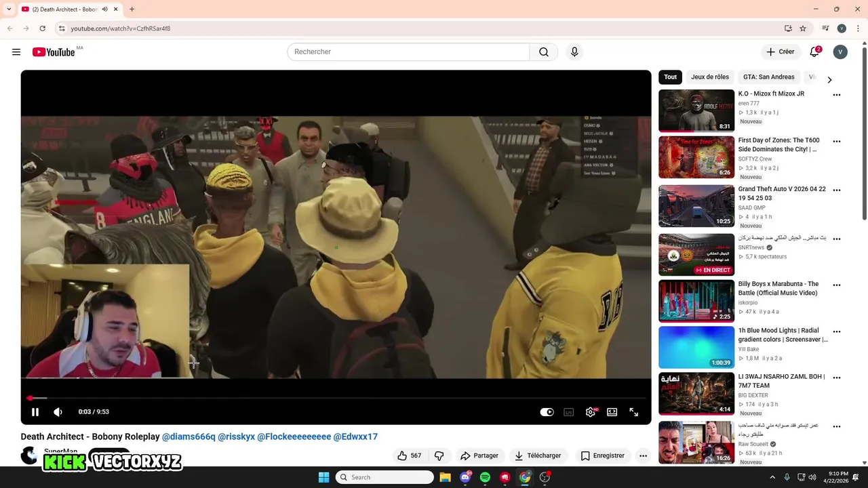The height and width of the screenshot is (488, 868).
Task: Open File Explorer from the taskbar
Action: pyautogui.click(x=445, y=477)
